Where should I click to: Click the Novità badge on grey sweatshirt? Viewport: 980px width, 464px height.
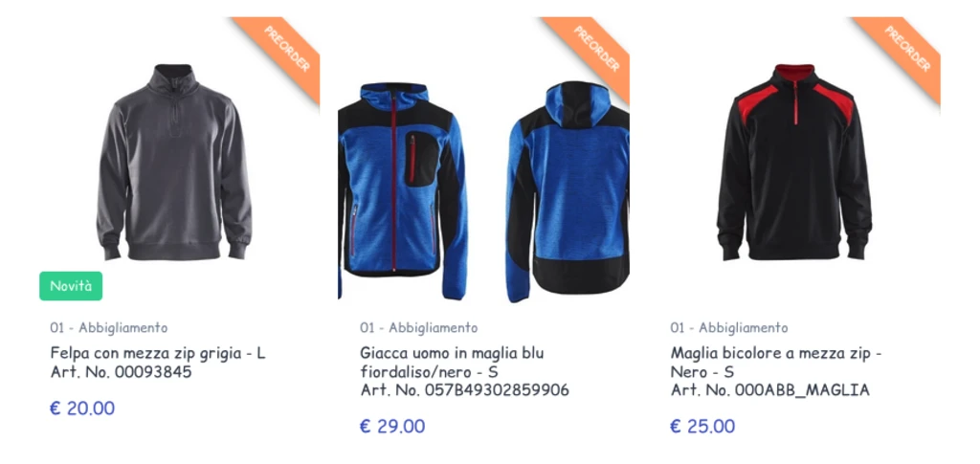71,286
